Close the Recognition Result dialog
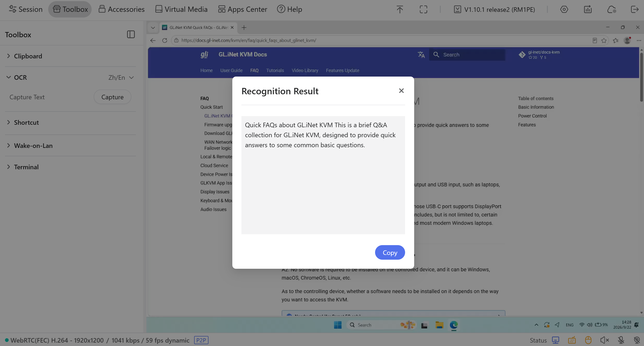The image size is (644, 346). [401, 90]
